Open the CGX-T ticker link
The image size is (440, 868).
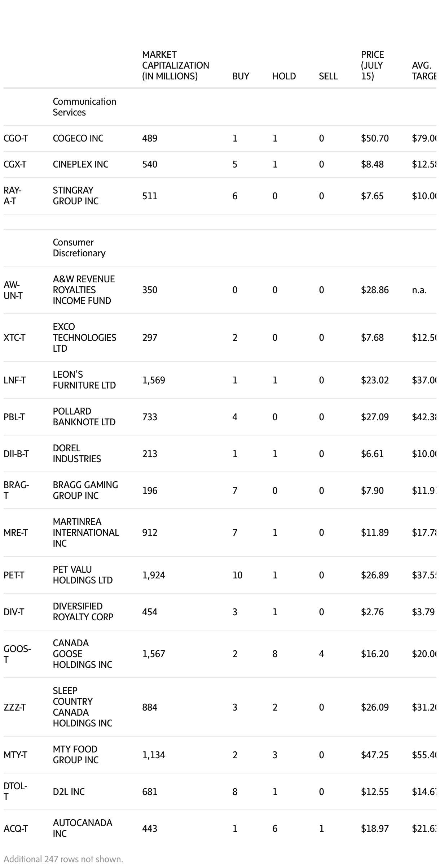point(15,164)
